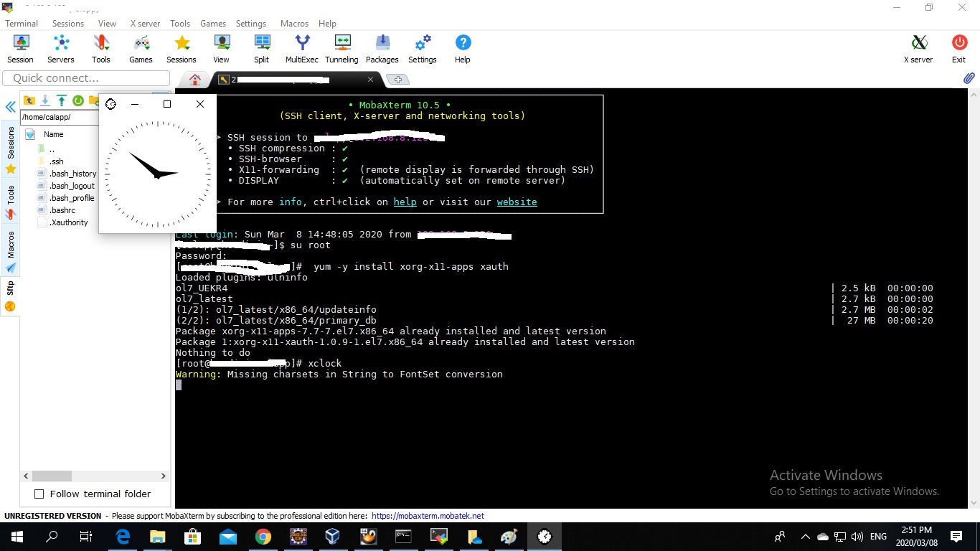Launch the Tunneling tool
Screen dimensions: 980x551
[341, 49]
